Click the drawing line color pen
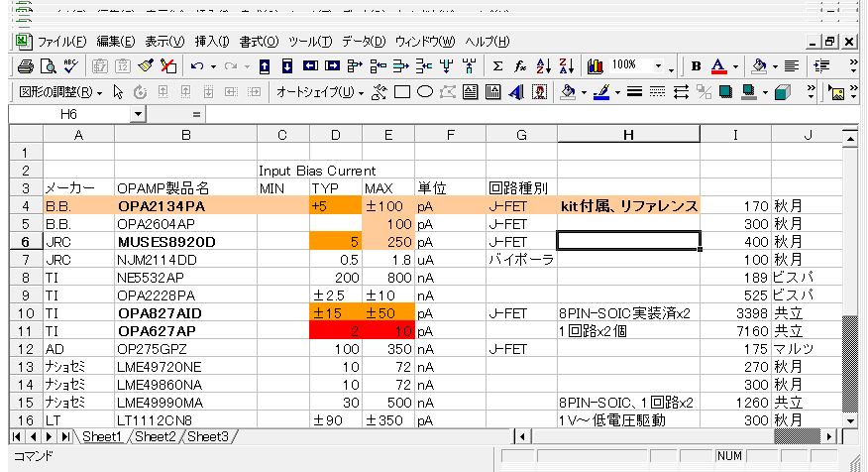Image resolution: width=868 pixels, height=472 pixels. pyautogui.click(x=601, y=92)
